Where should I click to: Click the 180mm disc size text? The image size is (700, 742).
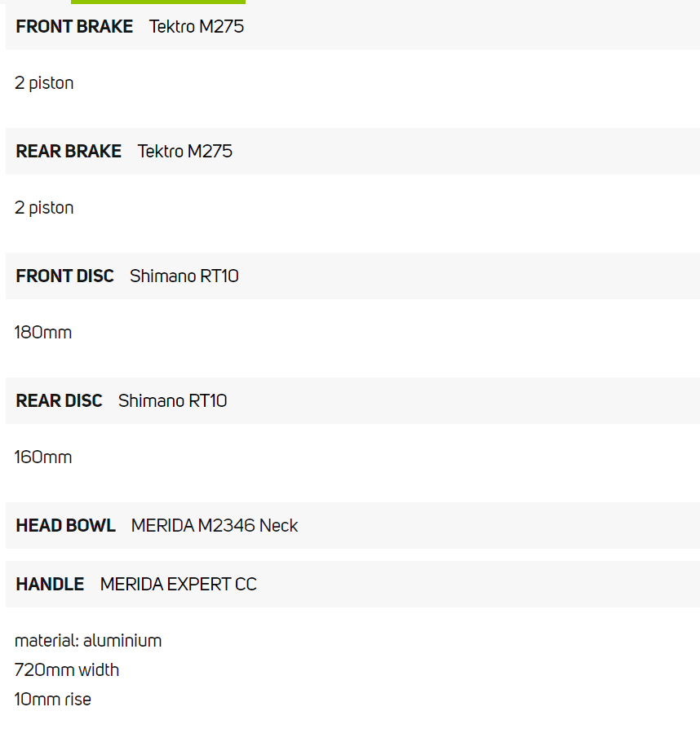pos(43,333)
